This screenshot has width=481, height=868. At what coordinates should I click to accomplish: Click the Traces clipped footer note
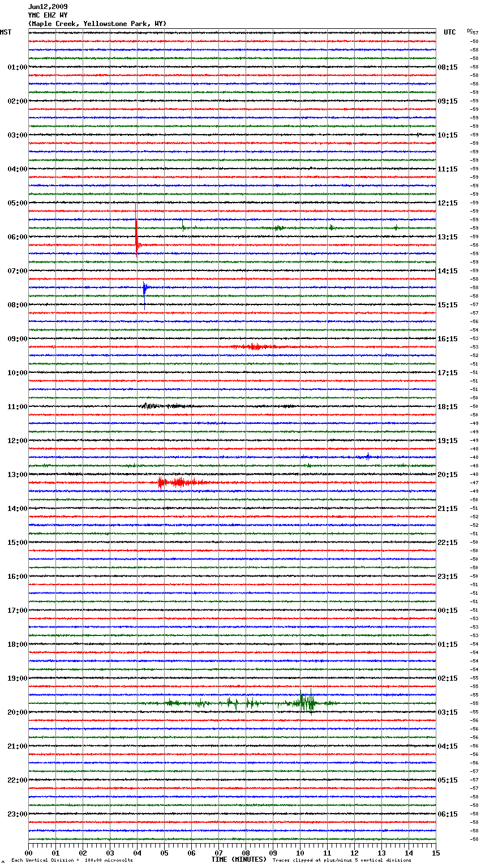[x=342, y=860]
